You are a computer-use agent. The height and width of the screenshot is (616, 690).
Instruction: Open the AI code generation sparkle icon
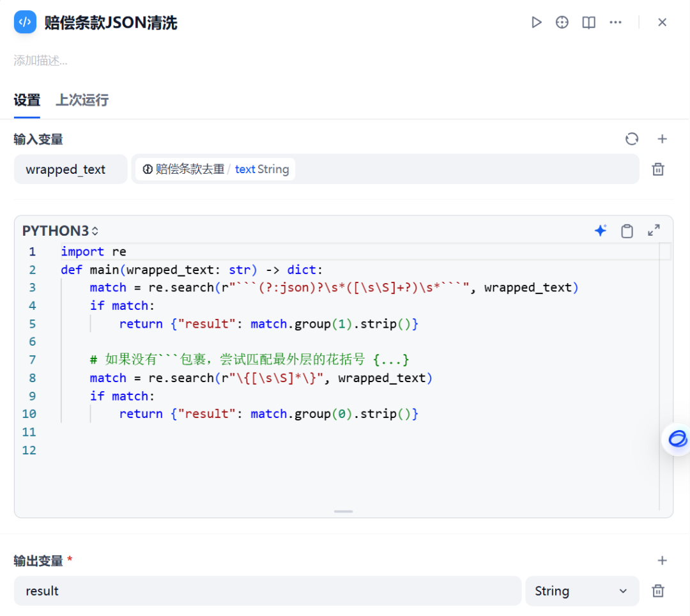pyautogui.click(x=600, y=231)
